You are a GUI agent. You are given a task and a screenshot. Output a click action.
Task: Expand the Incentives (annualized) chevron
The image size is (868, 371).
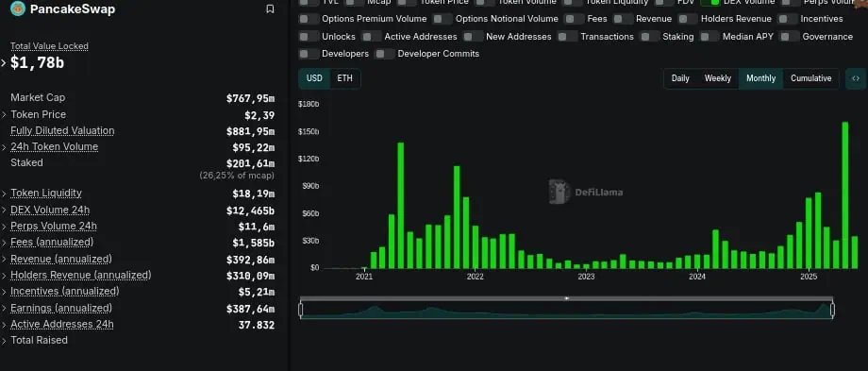4,292
